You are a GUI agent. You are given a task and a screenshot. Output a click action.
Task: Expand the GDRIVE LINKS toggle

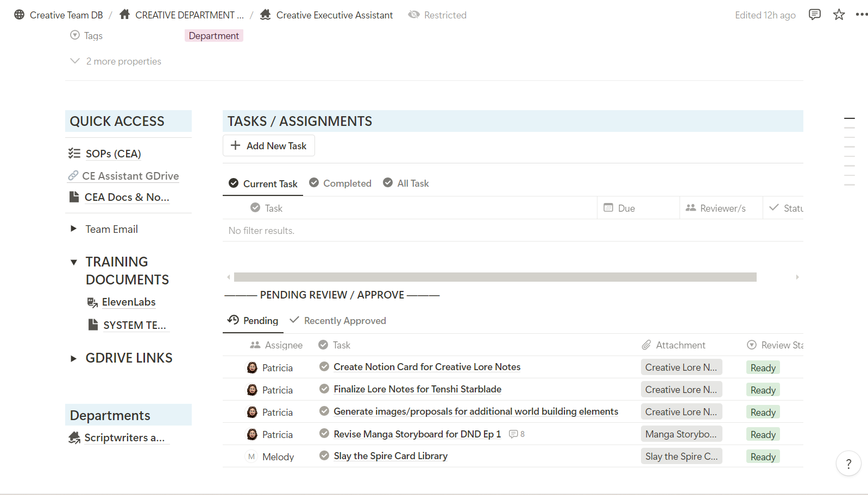click(74, 358)
